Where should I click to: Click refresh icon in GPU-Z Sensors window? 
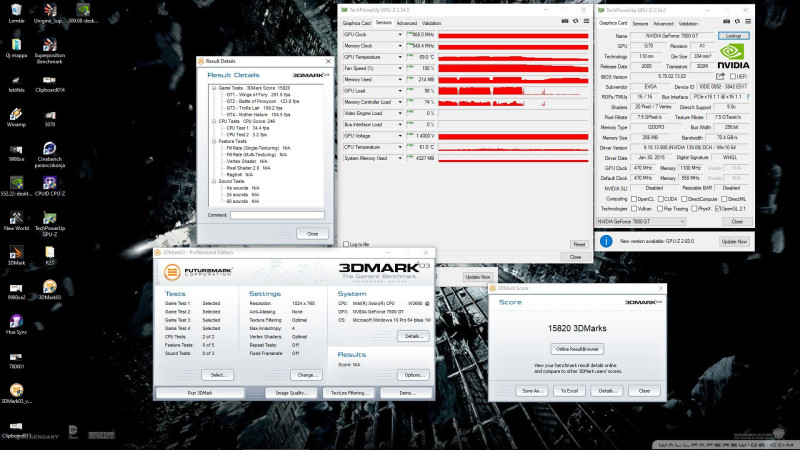pyautogui.click(x=576, y=21)
